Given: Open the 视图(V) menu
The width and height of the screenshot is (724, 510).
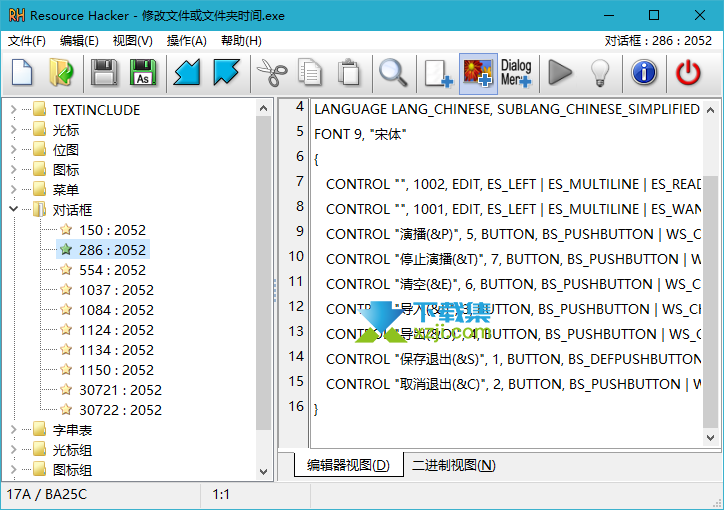Looking at the screenshot, I should 133,41.
